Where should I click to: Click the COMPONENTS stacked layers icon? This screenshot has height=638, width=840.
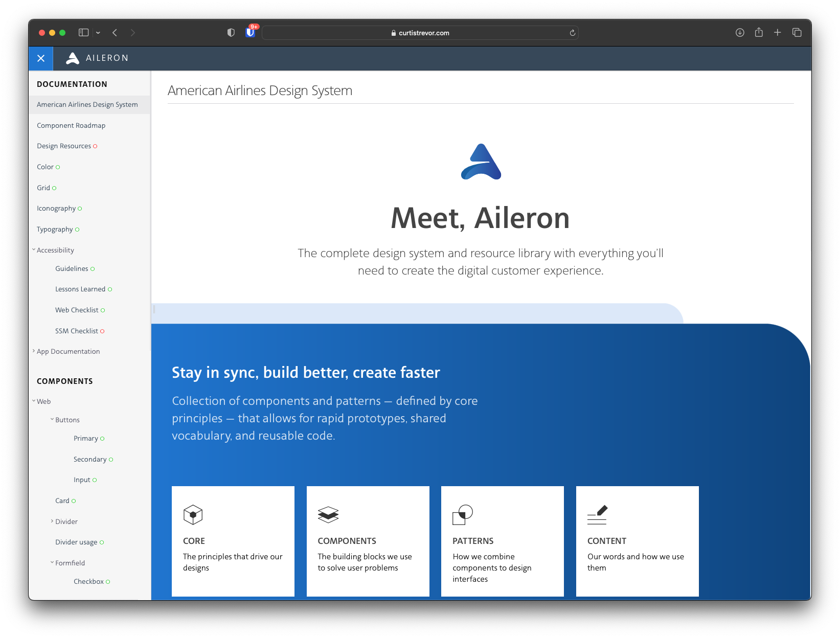(x=328, y=515)
